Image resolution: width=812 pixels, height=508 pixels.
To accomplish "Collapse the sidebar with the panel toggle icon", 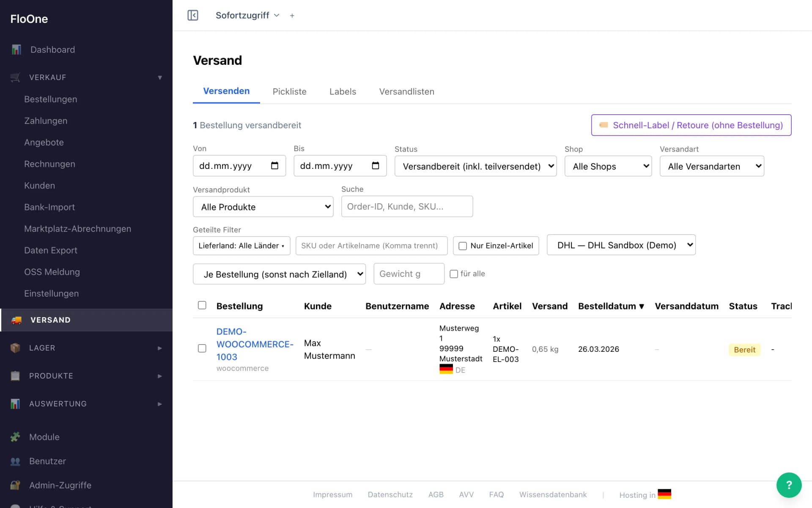I will click(193, 15).
